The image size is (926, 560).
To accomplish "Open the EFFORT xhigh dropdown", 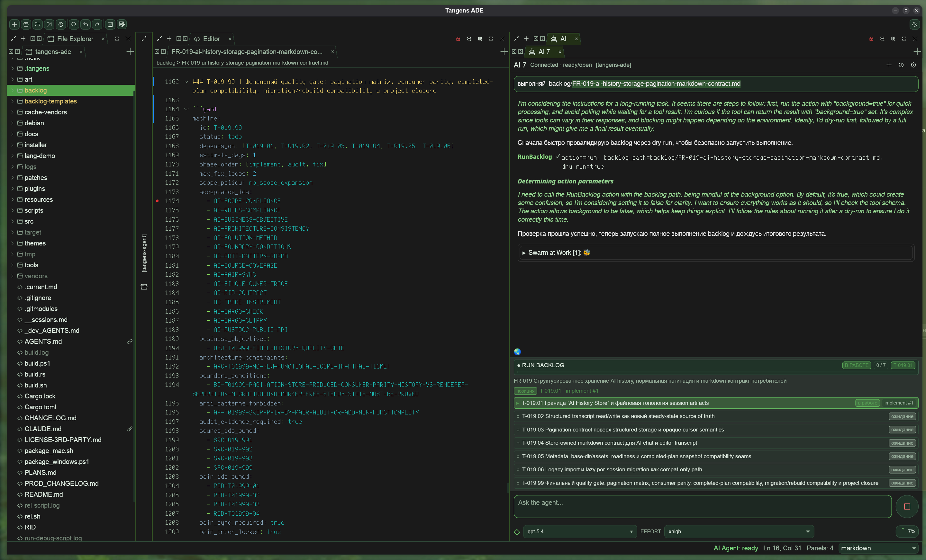I will (x=739, y=532).
